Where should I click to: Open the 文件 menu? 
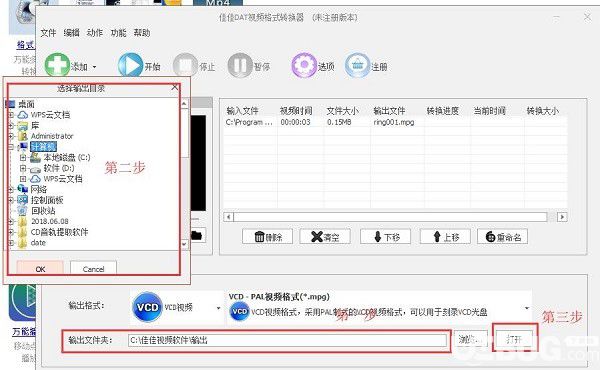coord(48,33)
